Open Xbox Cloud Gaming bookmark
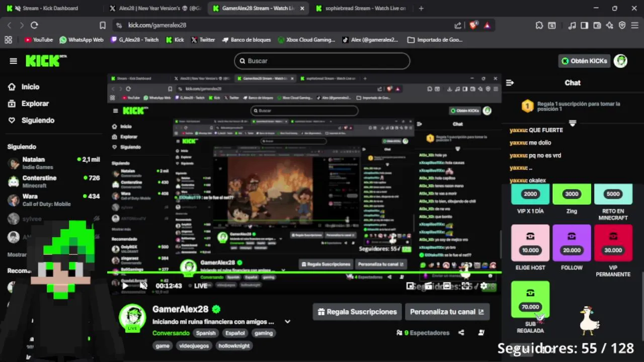644x362 pixels. (306, 40)
